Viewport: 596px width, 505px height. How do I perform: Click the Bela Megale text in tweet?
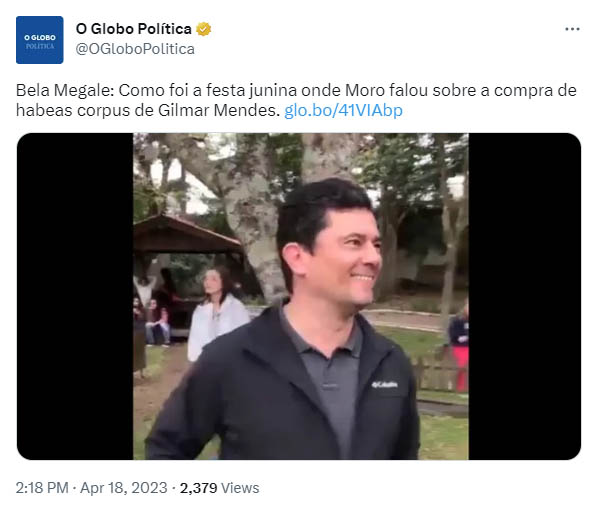coord(65,91)
